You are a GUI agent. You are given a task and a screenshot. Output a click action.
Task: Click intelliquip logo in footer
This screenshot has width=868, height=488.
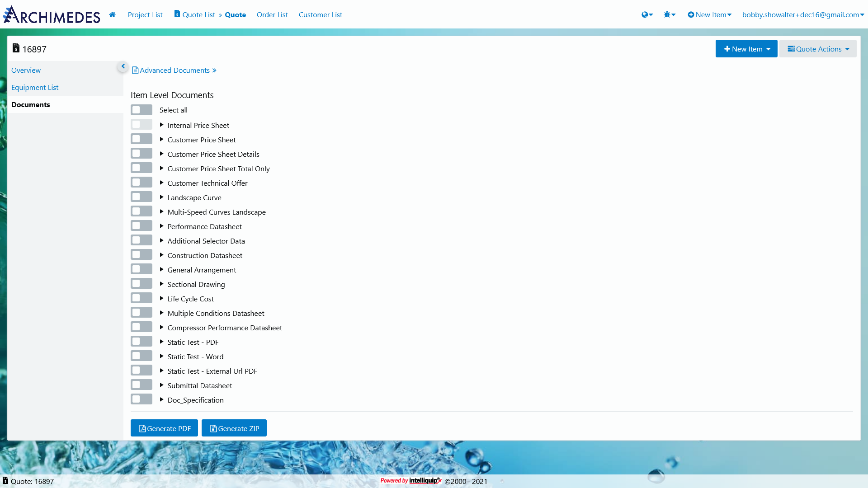(425, 480)
